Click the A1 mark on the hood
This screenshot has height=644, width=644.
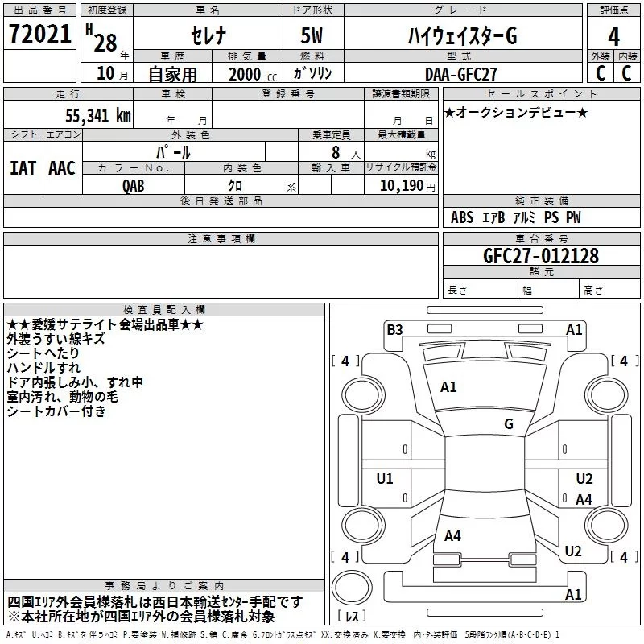click(x=448, y=387)
